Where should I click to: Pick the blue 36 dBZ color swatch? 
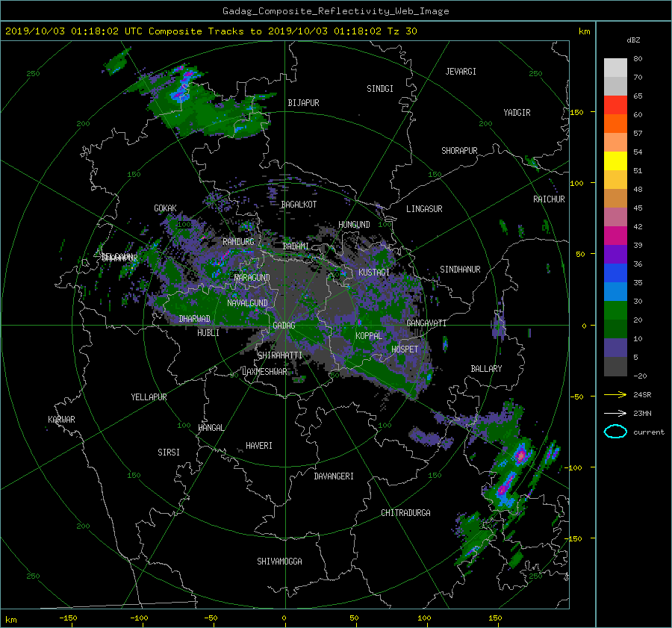615,273
